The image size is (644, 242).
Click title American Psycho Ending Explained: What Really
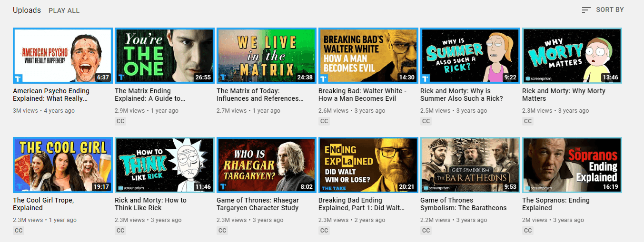[x=51, y=95]
